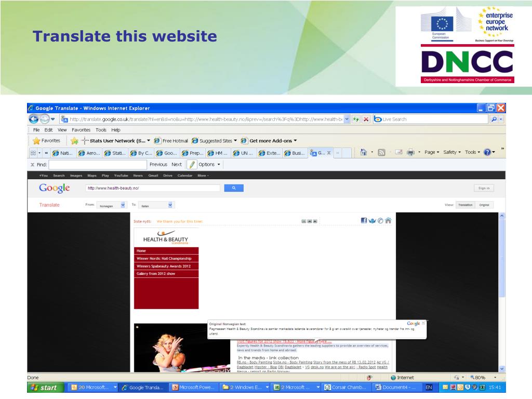
Task: Expand the address bar history dropdown
Action: [x=347, y=119]
